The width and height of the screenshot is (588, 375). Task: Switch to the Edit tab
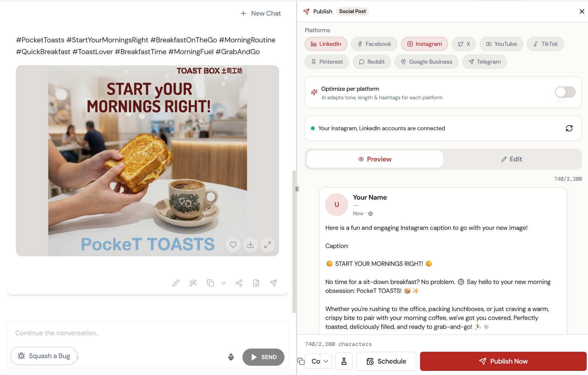pyautogui.click(x=512, y=159)
